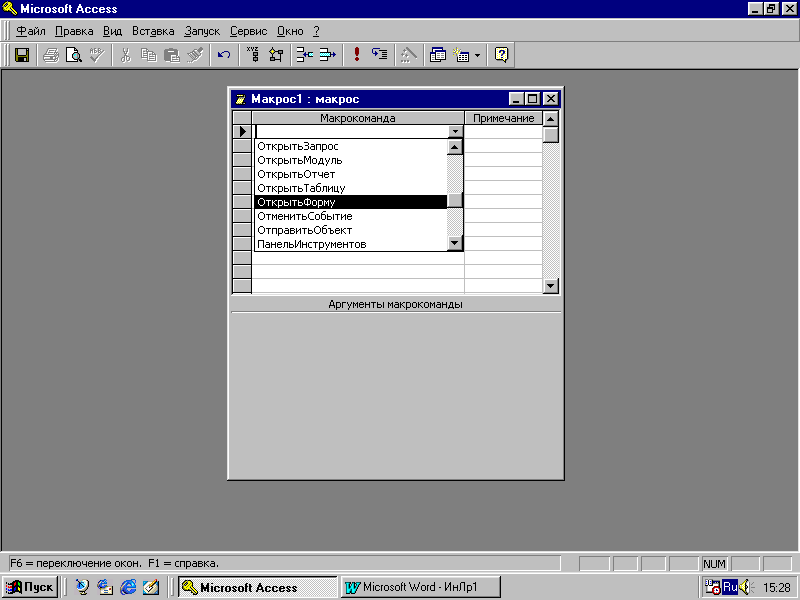This screenshot has width=800, height=600.
Task: Select the current row marker with arrow
Action: (x=242, y=132)
